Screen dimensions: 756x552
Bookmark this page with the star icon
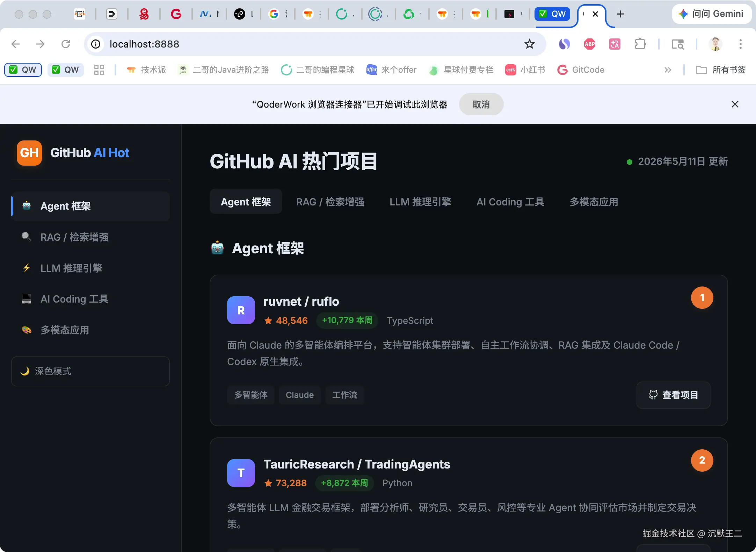tap(530, 44)
